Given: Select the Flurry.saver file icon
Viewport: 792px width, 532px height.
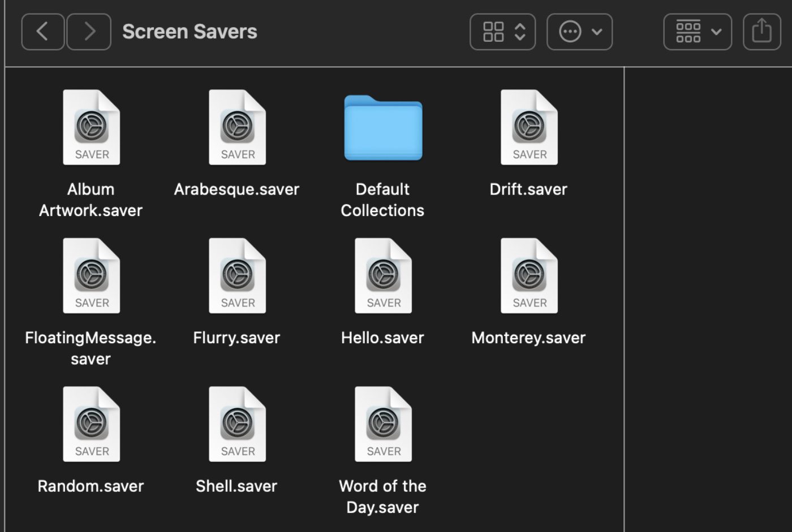Looking at the screenshot, I should pos(237,276).
